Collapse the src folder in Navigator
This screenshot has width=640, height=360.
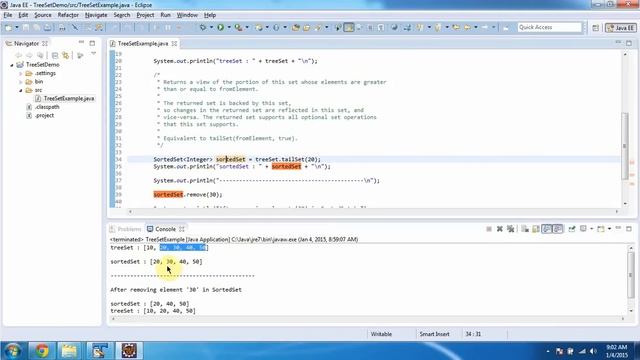tap(20, 90)
